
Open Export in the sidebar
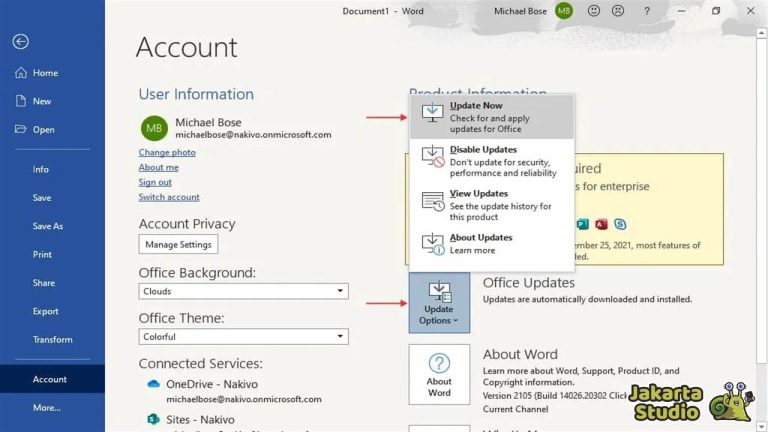point(46,312)
